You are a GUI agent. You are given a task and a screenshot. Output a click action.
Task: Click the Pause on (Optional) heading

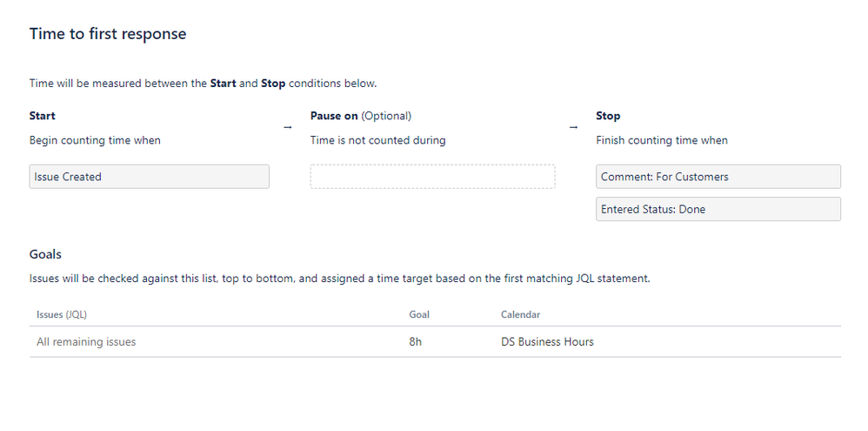point(360,116)
